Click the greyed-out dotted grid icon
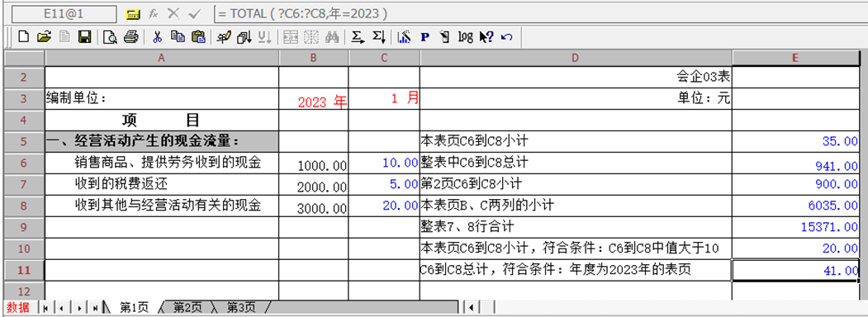 (x=311, y=37)
